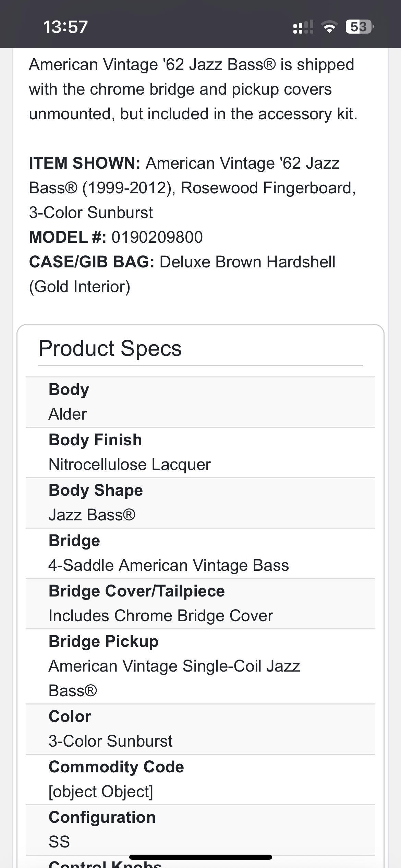401x868 pixels.
Task: Tap the Nitrocellulose Lacquer finish value
Action: click(x=130, y=465)
